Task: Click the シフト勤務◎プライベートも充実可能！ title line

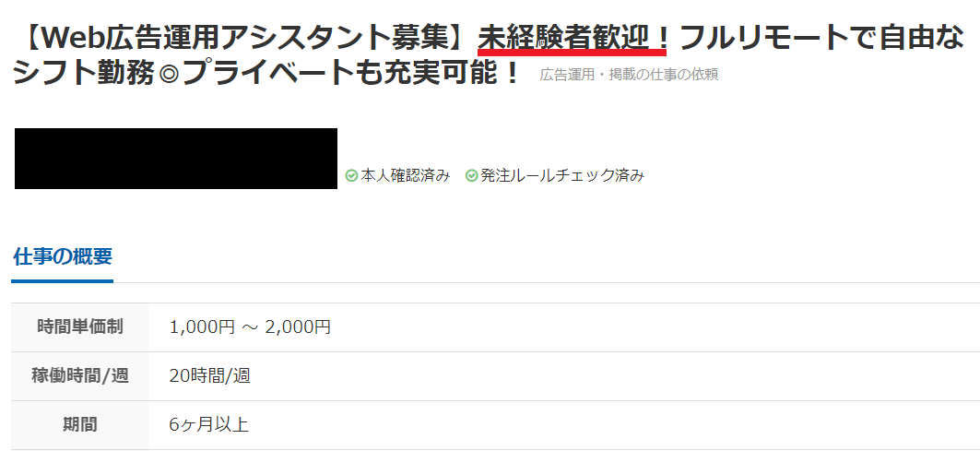Action: 266,75
